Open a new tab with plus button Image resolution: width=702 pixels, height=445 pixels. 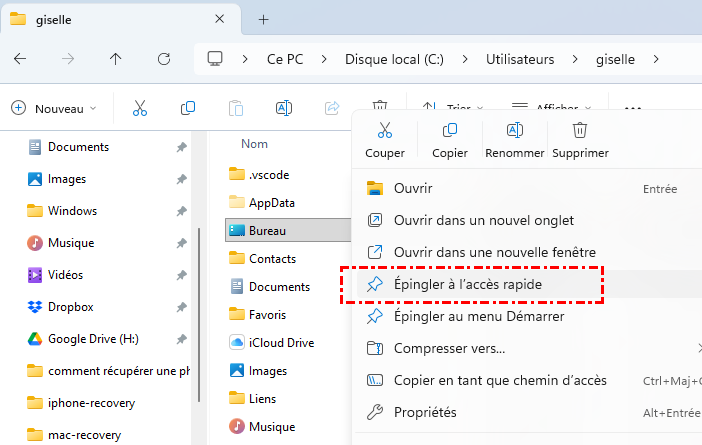click(264, 19)
